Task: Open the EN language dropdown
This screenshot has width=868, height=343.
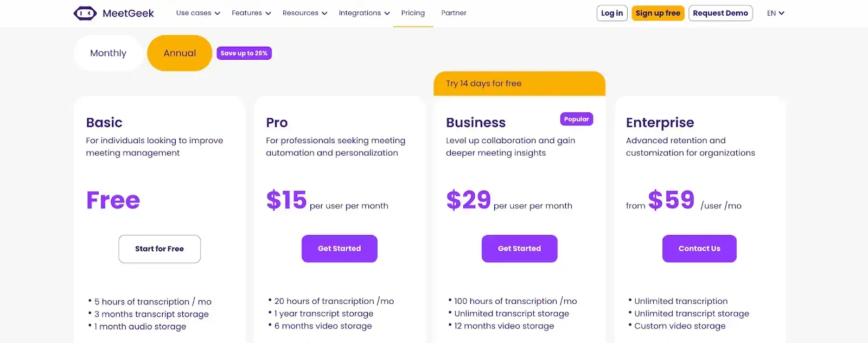Action: click(x=775, y=12)
